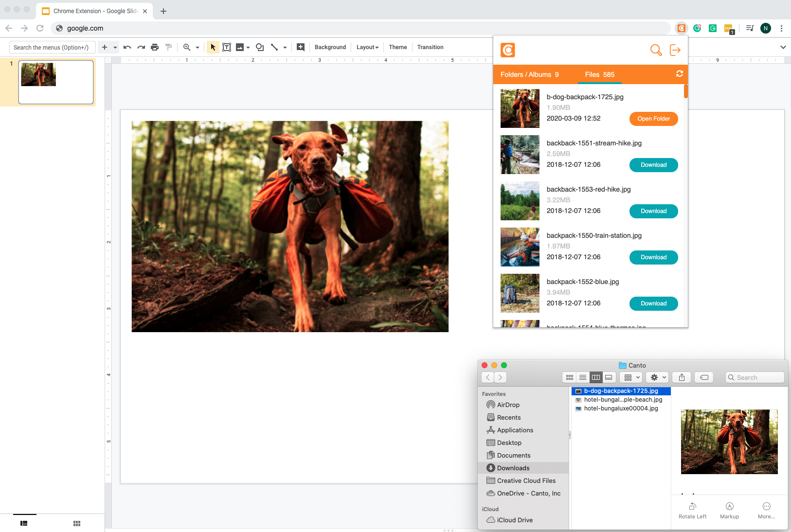Refresh the Canto file list

tap(680, 74)
